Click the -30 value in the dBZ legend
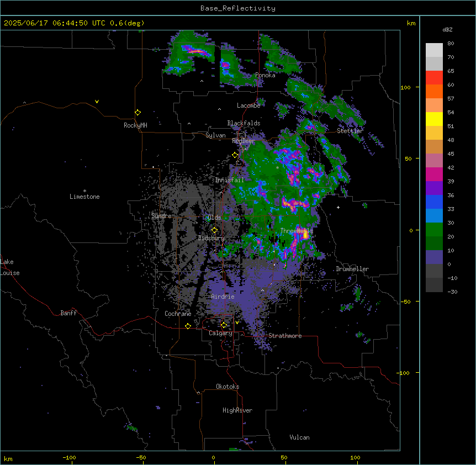 tap(452, 292)
